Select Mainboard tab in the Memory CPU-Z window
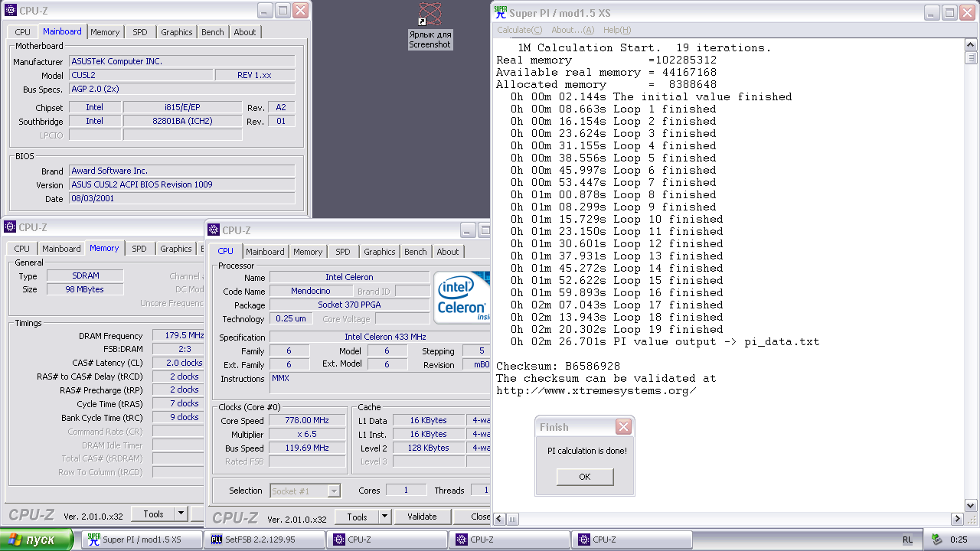 click(x=61, y=249)
